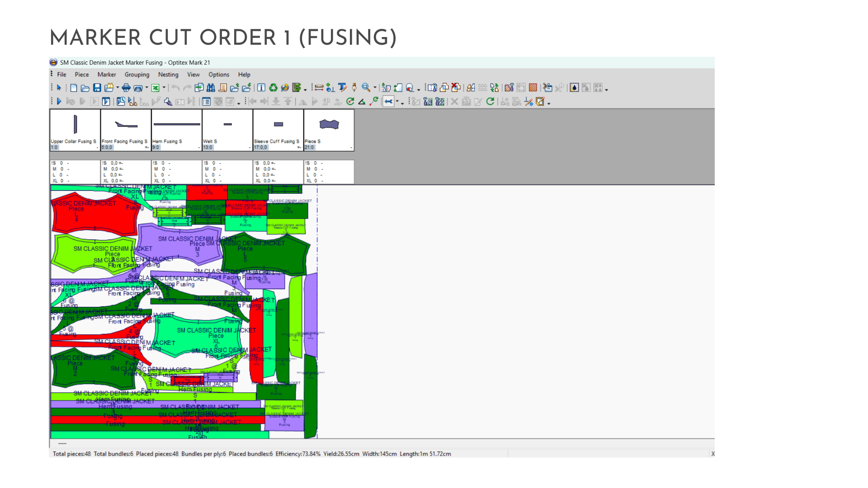
Task: Click the blue play start nesting icon
Action: pos(59,102)
